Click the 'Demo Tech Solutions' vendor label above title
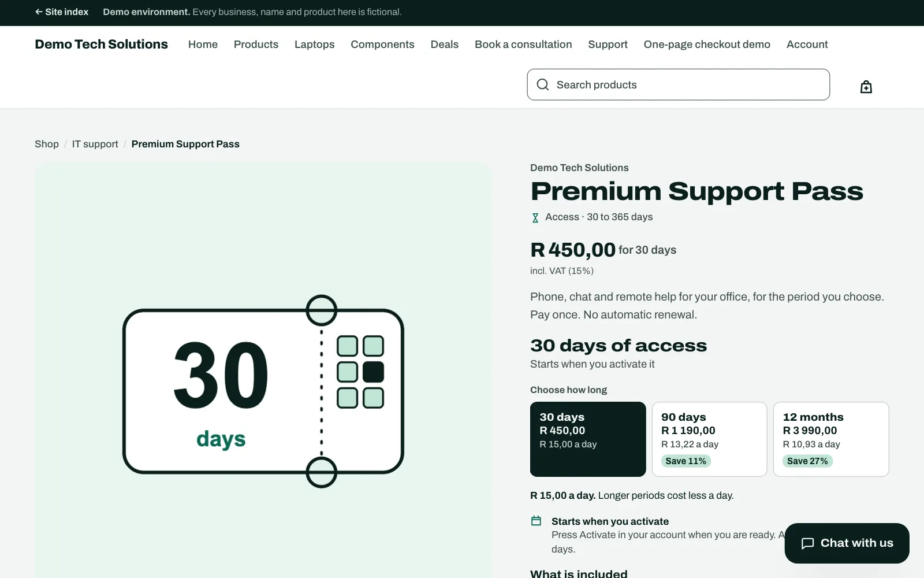This screenshot has width=924, height=578. (x=579, y=168)
